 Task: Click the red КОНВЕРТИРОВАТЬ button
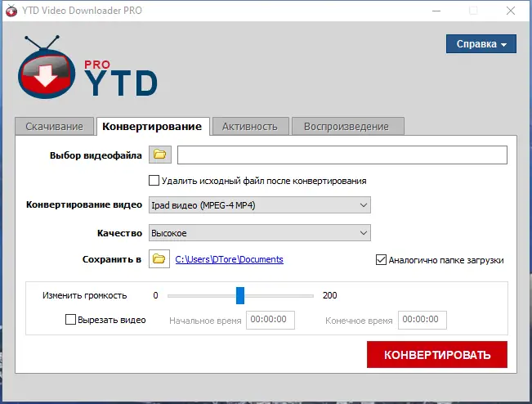coord(437,354)
